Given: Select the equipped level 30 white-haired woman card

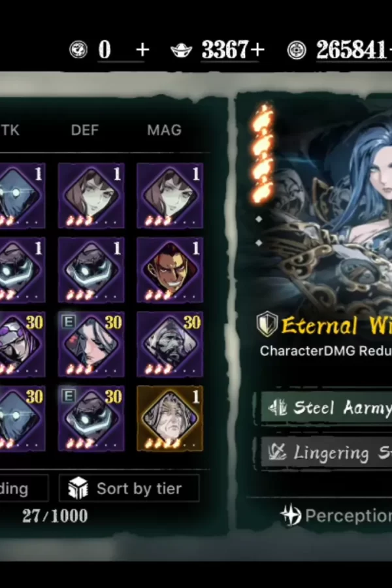Looking at the screenshot, I should (x=91, y=344).
